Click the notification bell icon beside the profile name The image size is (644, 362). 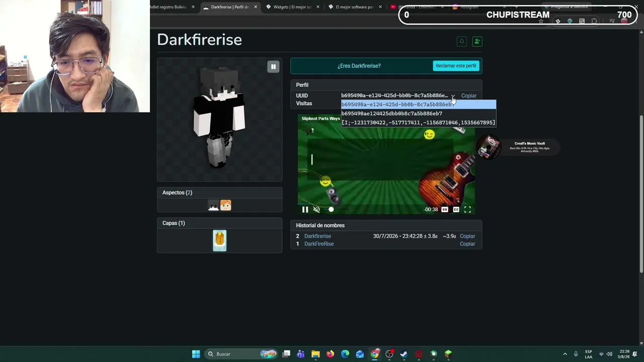pos(462,41)
